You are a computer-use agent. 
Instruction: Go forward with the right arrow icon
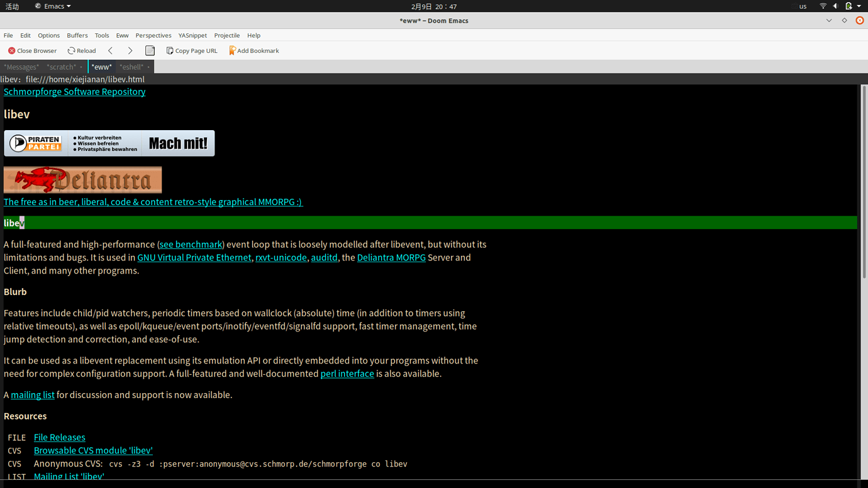point(130,51)
